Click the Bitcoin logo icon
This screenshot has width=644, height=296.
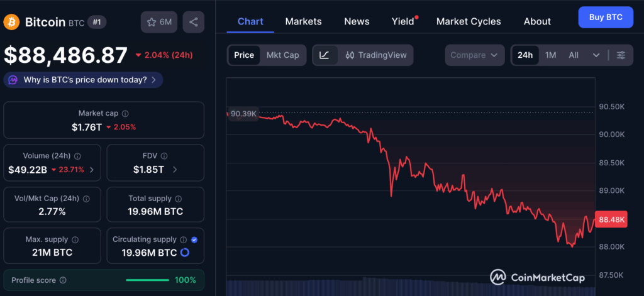[x=11, y=22]
